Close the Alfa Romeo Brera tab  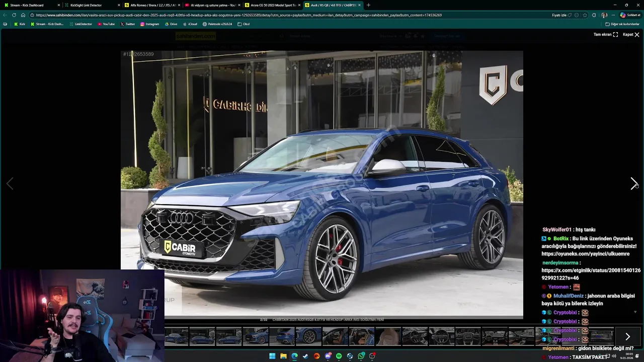180,5
